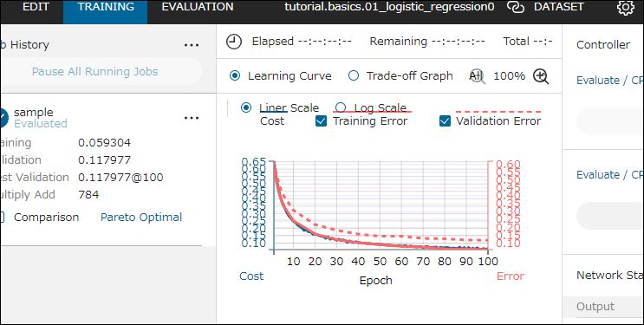Screen dimensions: 644x325
Task: Click the best validation value 0.117977@100
Action: (120, 178)
